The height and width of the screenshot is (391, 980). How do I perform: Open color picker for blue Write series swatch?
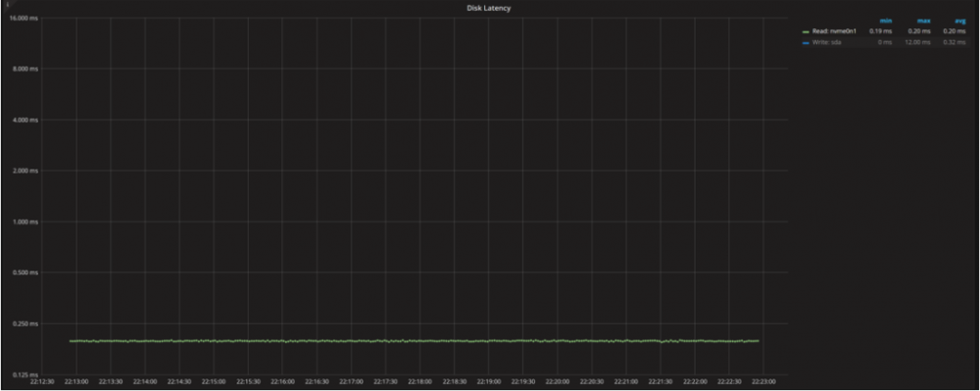807,42
